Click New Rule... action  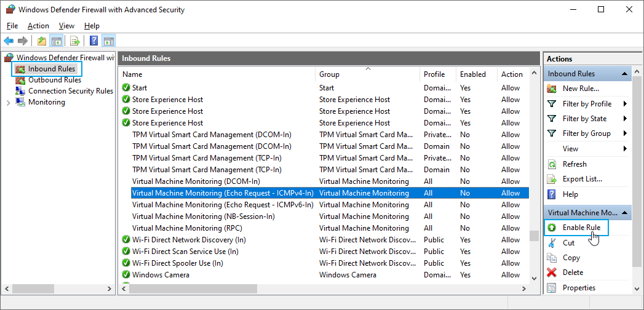click(x=581, y=89)
